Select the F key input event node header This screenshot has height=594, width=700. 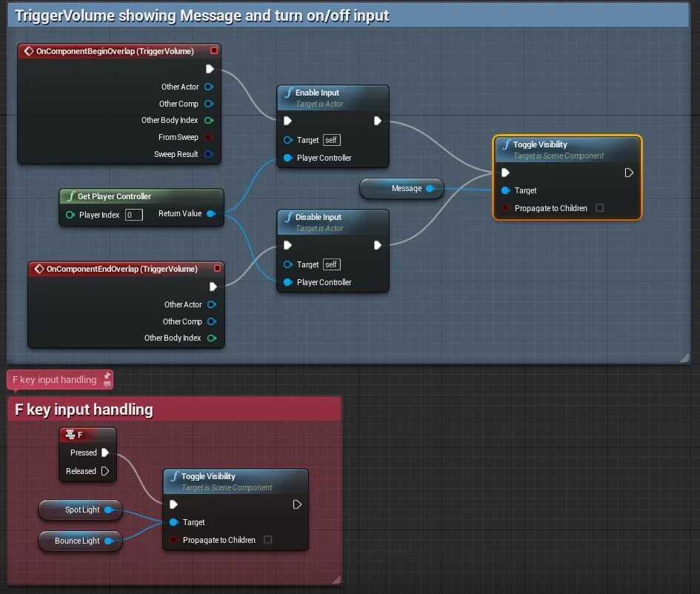point(87,434)
